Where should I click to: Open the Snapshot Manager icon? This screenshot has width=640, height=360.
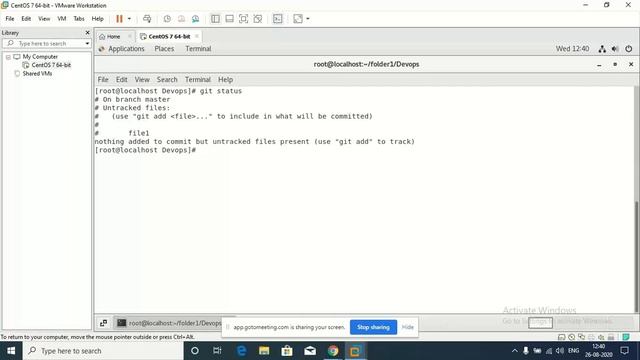(x=196, y=19)
